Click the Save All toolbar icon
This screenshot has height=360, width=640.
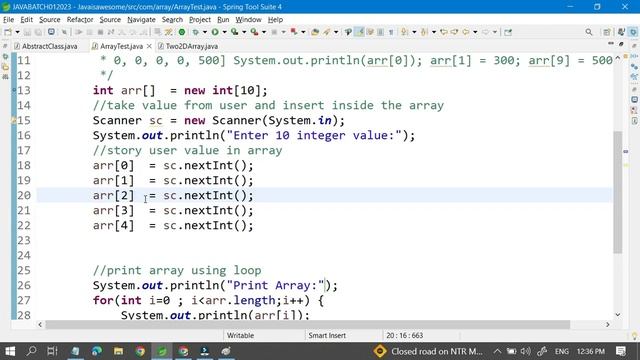(x=38, y=32)
